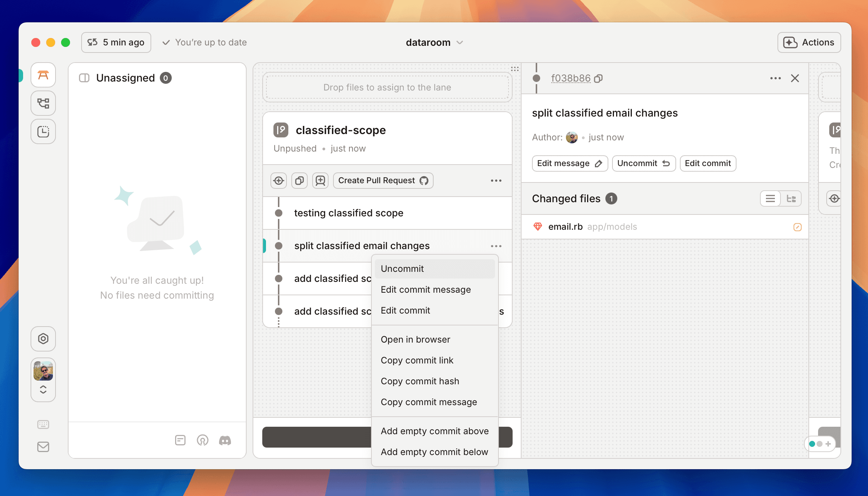Open the operations history clock icon
868x496 pixels.
point(43,131)
